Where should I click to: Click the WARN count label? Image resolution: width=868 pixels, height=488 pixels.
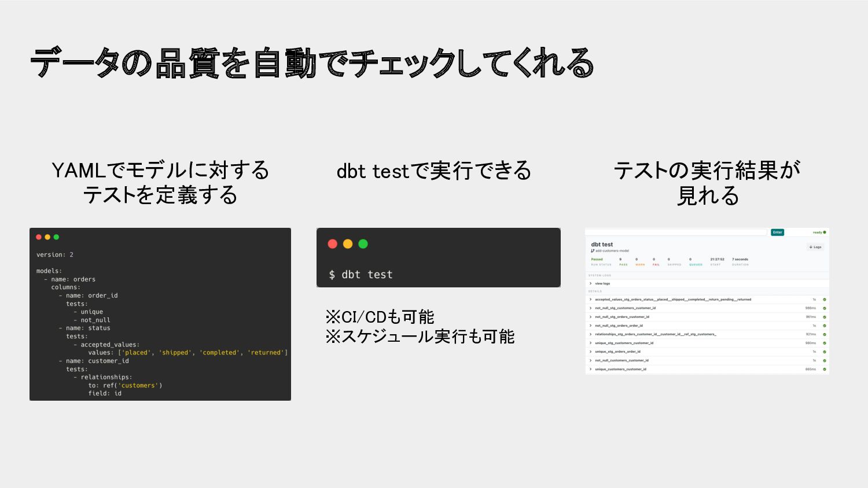click(640, 265)
